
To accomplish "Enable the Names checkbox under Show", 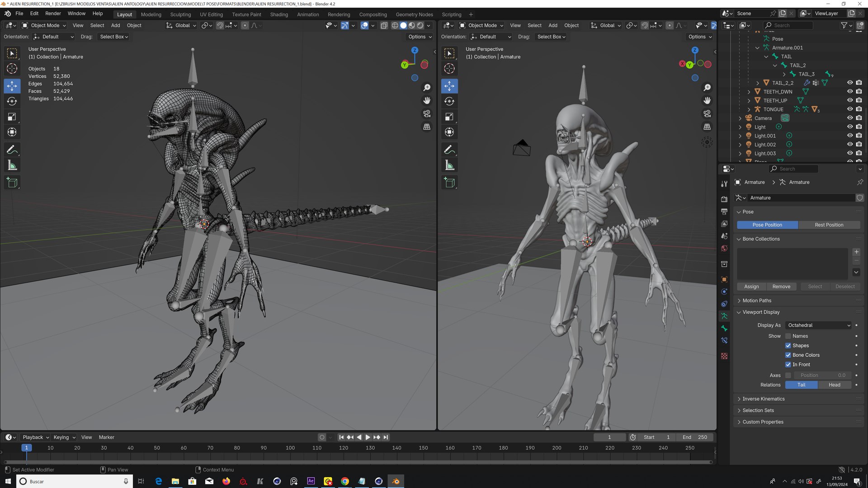I will [x=788, y=336].
